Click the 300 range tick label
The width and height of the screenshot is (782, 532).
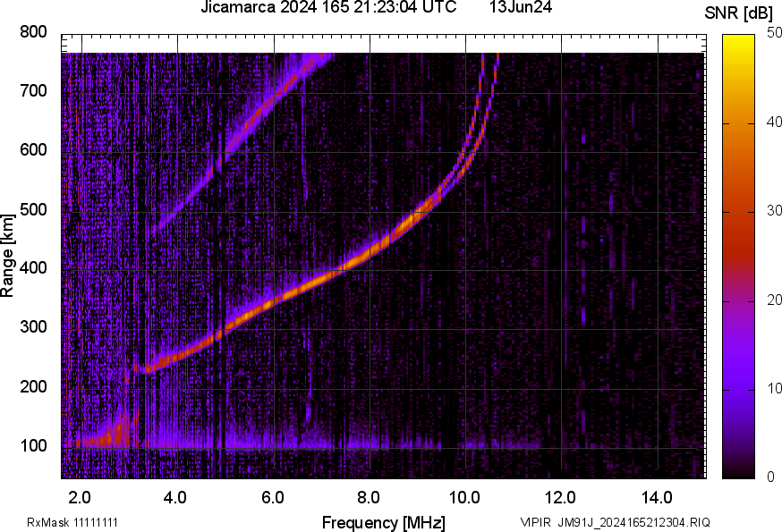pyautogui.click(x=33, y=327)
